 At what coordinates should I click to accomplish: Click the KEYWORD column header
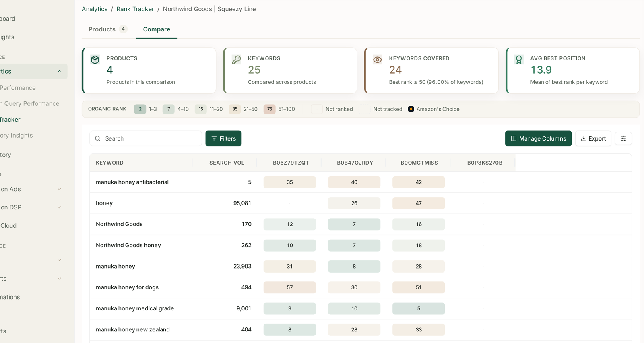(x=109, y=163)
